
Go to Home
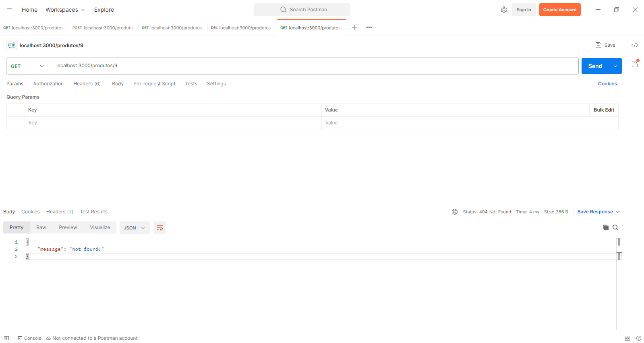pyautogui.click(x=29, y=10)
